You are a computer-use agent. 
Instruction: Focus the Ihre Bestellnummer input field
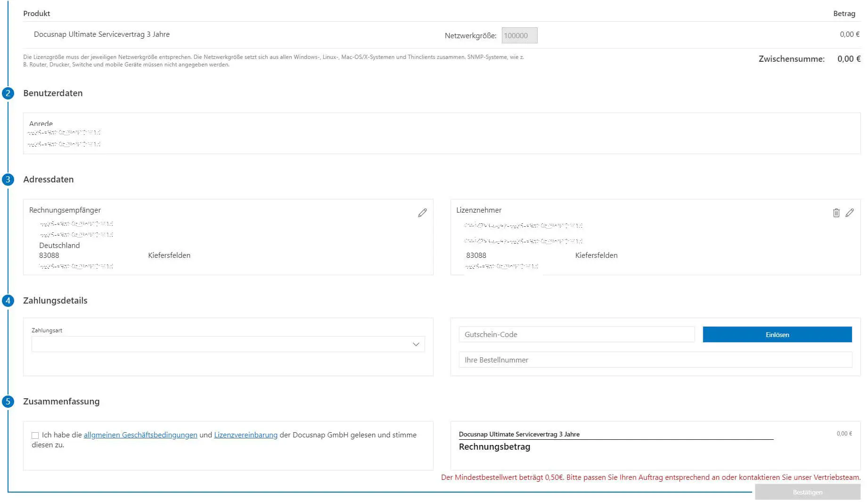[655, 360]
